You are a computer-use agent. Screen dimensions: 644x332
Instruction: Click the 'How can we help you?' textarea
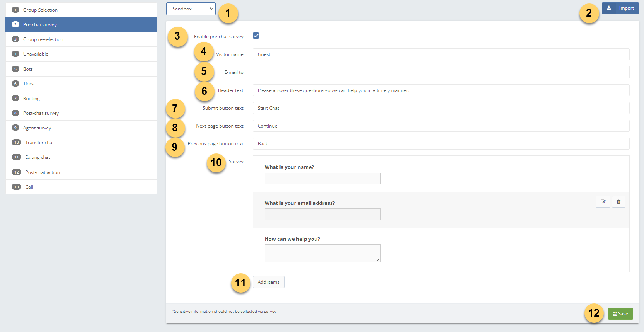click(322, 253)
